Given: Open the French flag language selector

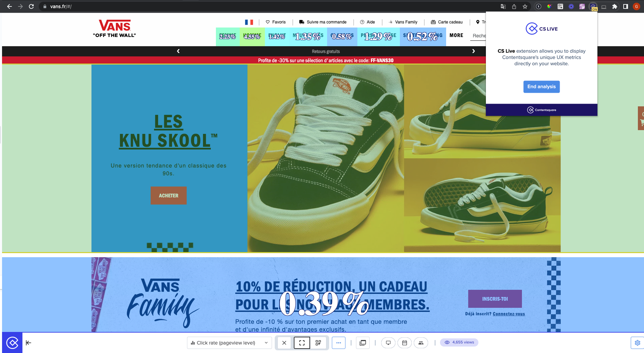Looking at the screenshot, I should click(249, 22).
